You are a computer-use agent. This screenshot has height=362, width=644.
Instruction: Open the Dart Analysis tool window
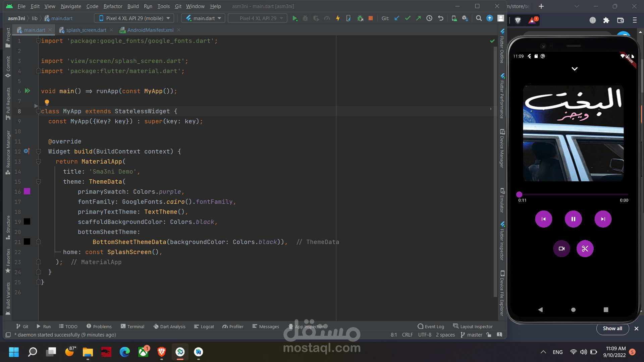(169, 326)
